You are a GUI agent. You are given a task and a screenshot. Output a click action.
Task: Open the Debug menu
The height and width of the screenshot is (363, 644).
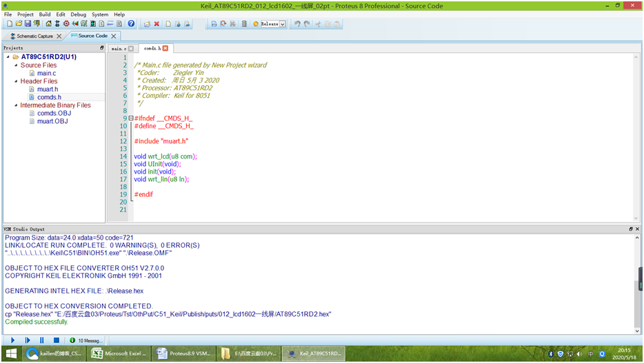click(78, 14)
